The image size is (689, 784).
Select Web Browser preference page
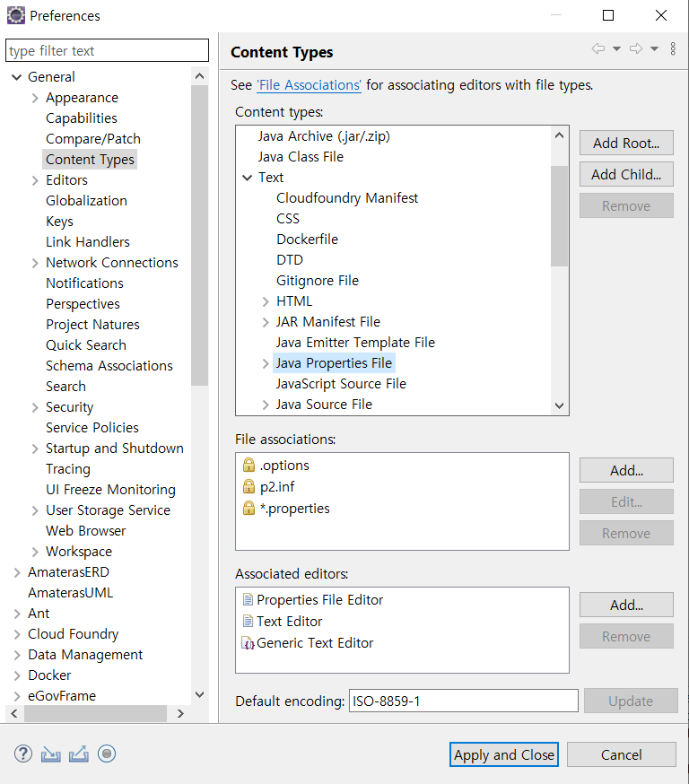[x=85, y=531]
